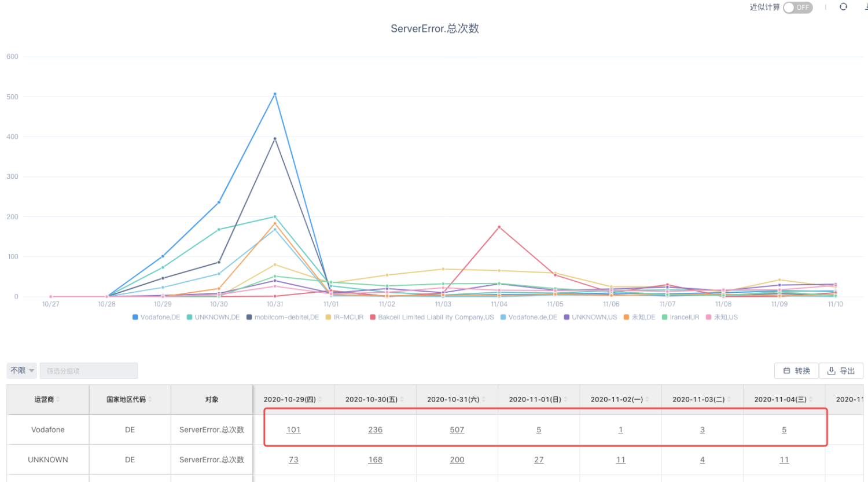Screen dimensions: 868x482
Task: Click the Vodafone peak point on 10/31
Action: click(275, 94)
